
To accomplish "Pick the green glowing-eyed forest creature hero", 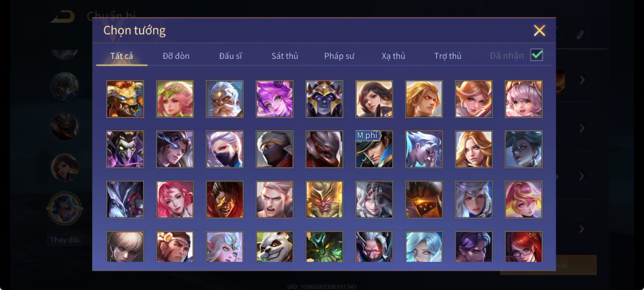I will tap(324, 246).
